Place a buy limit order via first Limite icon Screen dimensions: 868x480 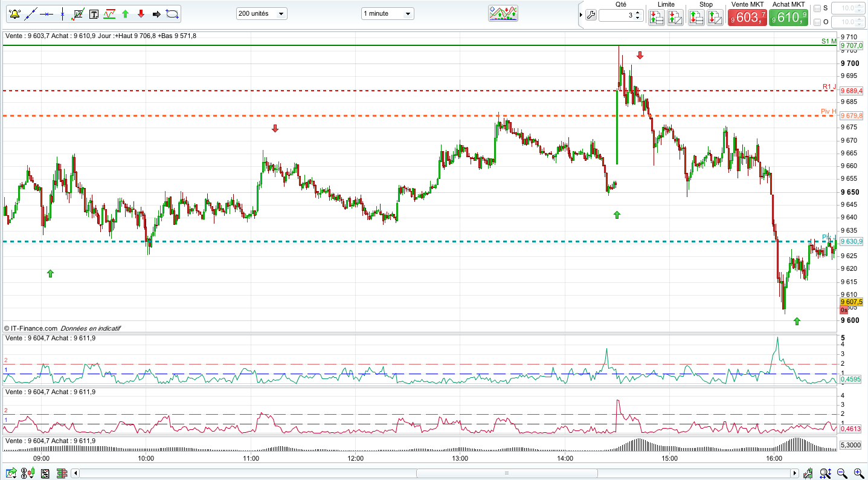click(657, 18)
